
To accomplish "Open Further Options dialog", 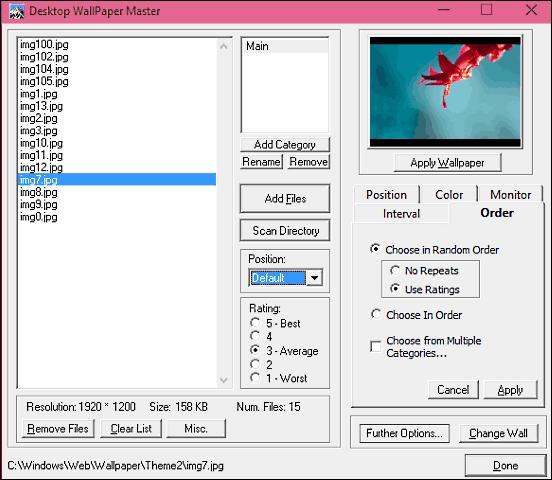I will (x=404, y=433).
